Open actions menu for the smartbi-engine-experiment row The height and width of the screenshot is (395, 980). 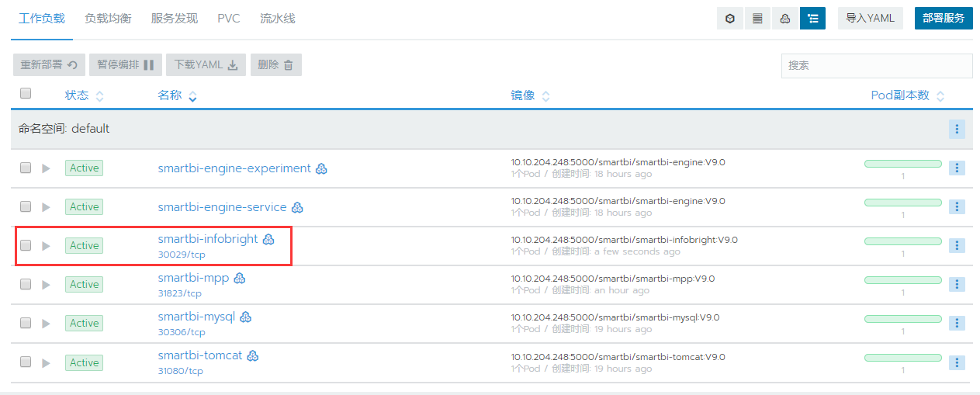(x=957, y=168)
